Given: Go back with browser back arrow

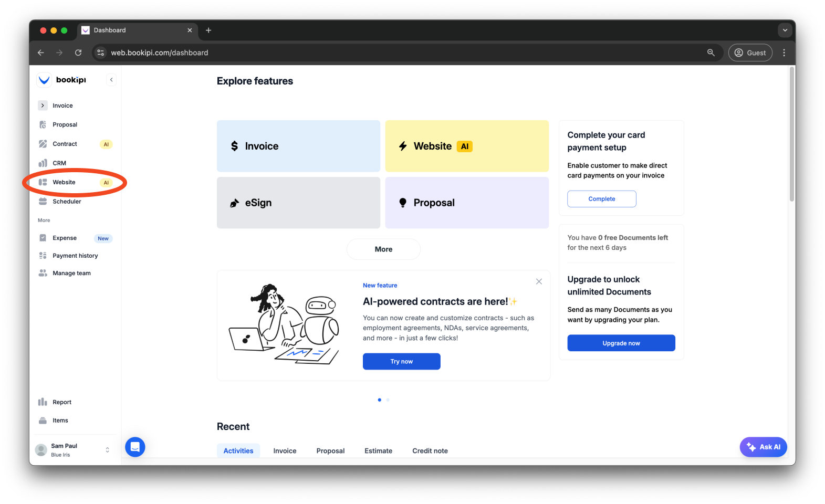Looking at the screenshot, I should pos(41,52).
